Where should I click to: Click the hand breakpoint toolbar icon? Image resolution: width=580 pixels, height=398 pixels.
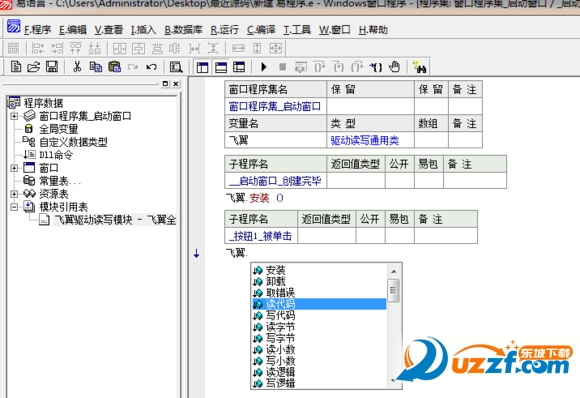(x=395, y=67)
